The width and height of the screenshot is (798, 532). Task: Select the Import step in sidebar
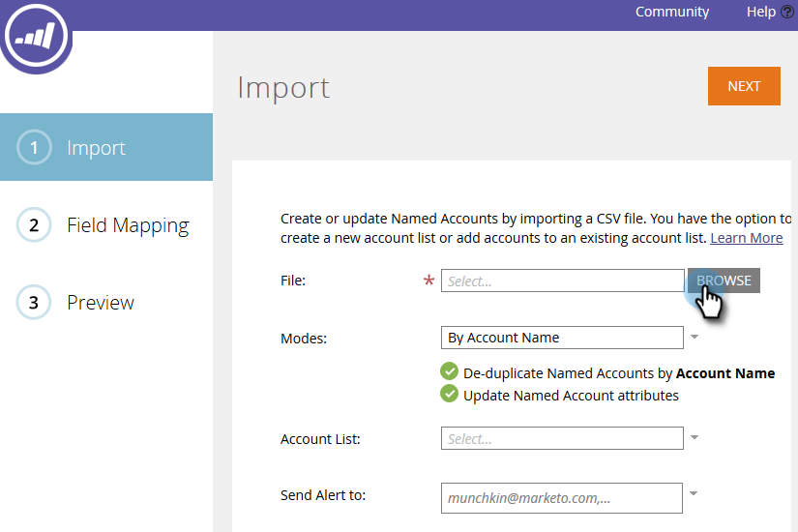pyautogui.click(x=96, y=148)
